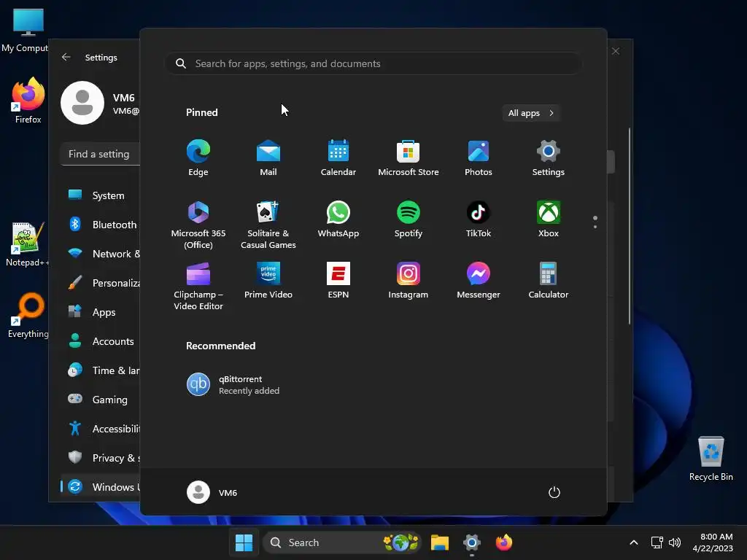Launch Spotify
This screenshot has height=560, width=747.
tap(409, 220)
